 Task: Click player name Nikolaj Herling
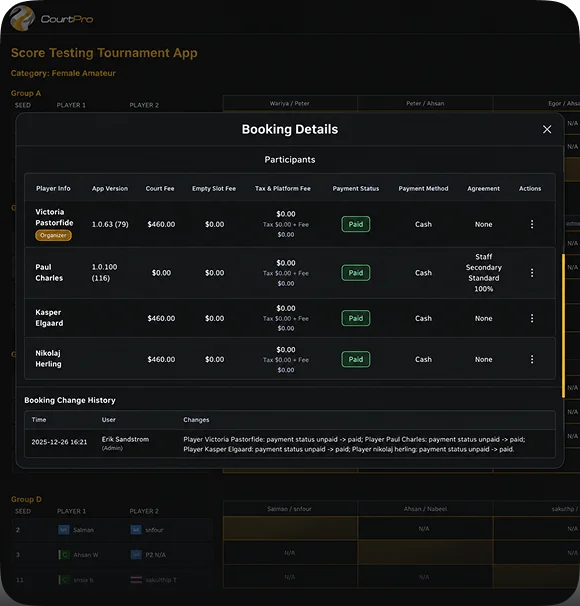click(x=48, y=359)
